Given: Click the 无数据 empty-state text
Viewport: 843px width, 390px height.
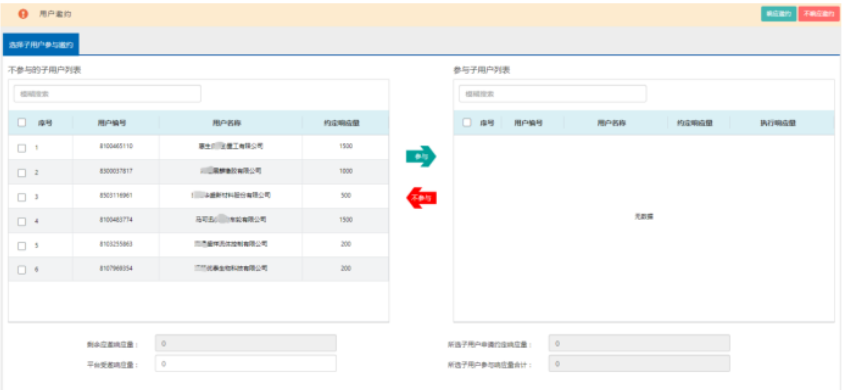Looking at the screenshot, I should tap(644, 216).
